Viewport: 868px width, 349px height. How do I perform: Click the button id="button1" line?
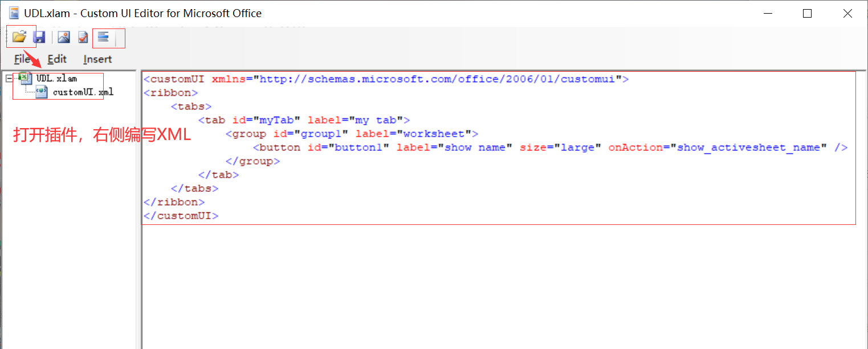click(550, 147)
